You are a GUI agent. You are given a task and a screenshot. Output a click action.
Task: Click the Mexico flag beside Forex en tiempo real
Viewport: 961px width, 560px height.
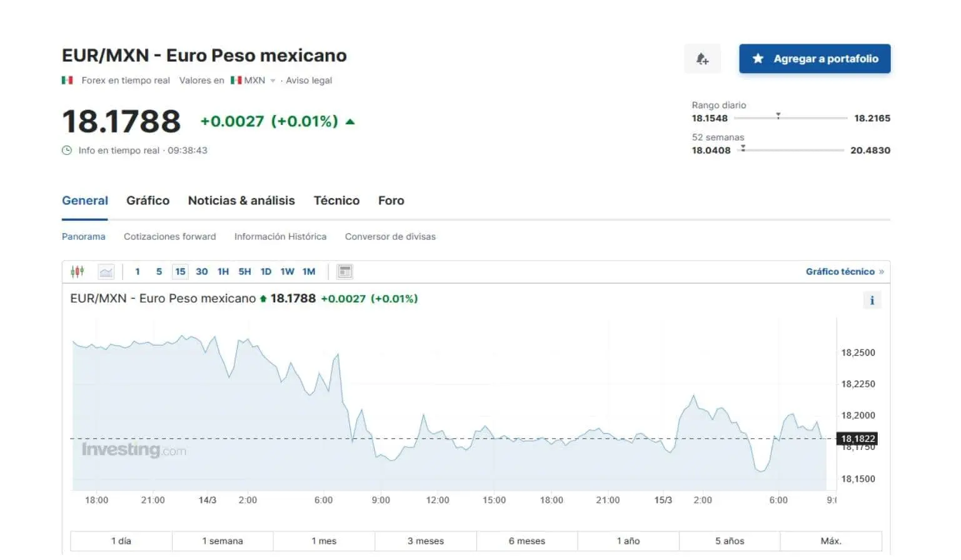tap(68, 80)
